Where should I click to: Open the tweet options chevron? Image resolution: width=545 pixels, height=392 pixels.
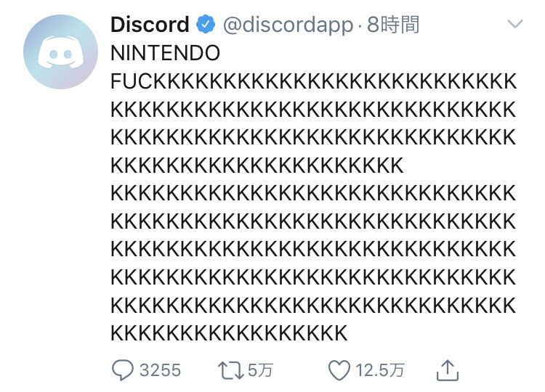515,24
